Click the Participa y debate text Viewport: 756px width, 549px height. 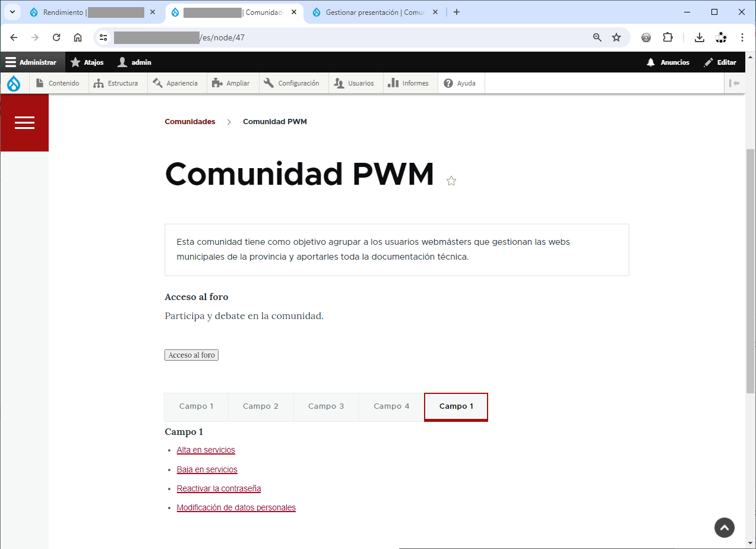pos(244,316)
